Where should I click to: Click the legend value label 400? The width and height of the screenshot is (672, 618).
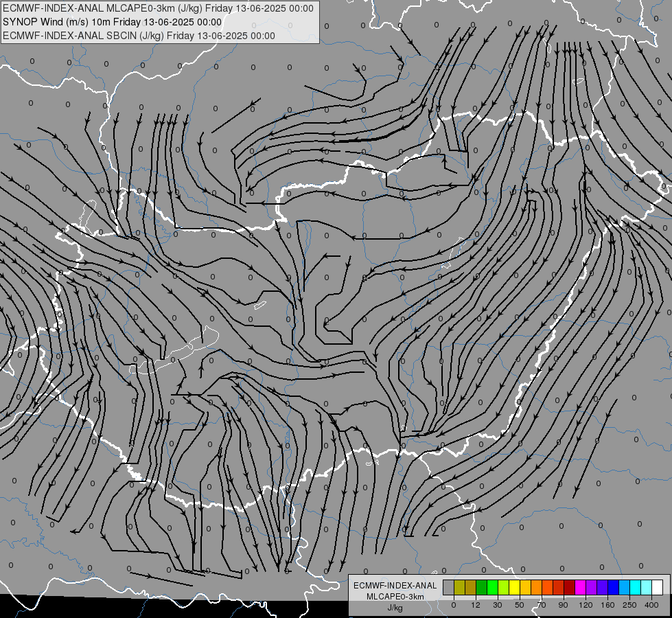pos(651,605)
